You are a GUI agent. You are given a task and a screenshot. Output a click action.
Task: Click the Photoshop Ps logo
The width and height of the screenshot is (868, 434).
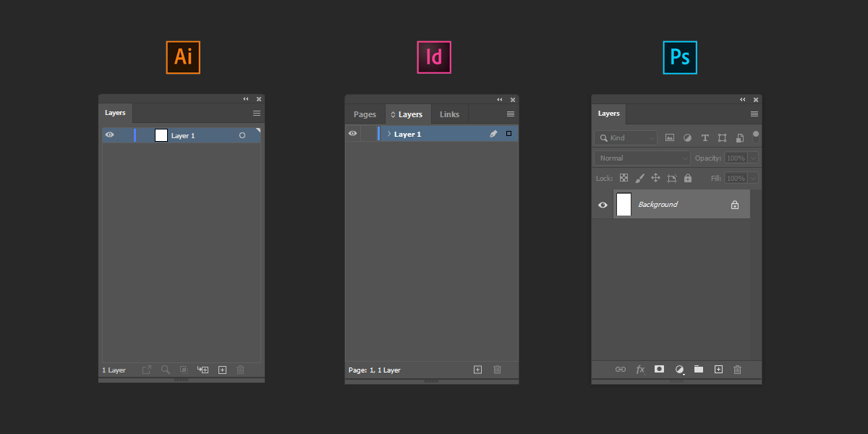point(680,57)
